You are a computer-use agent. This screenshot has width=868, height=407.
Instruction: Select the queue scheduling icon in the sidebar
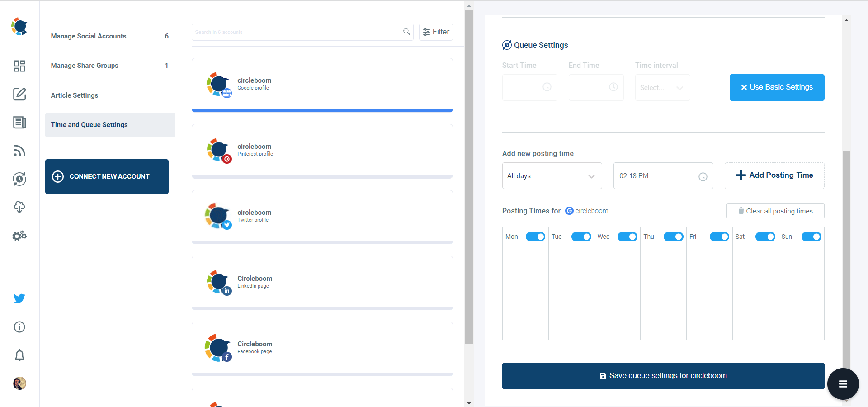pos(19,179)
